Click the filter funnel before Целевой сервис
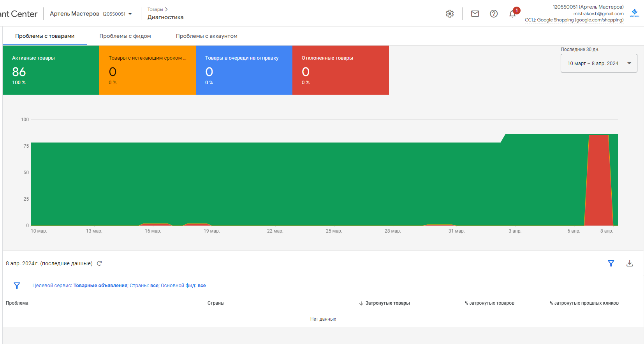 tap(17, 286)
